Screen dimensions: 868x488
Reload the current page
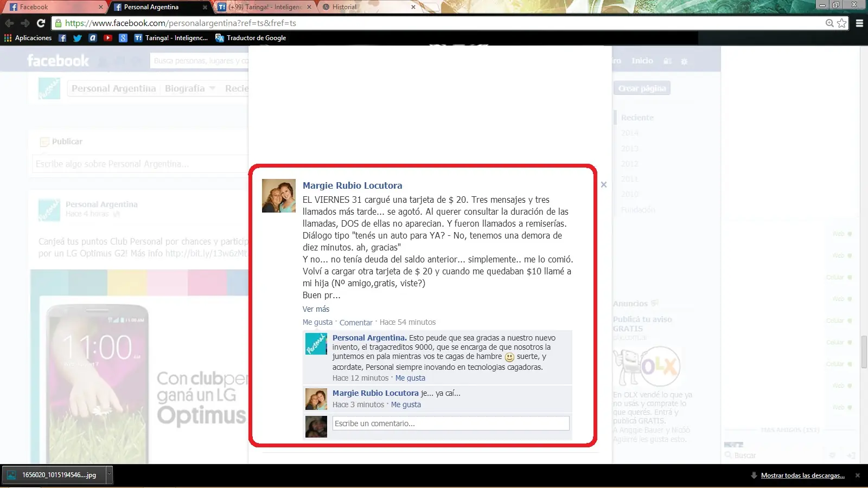41,23
